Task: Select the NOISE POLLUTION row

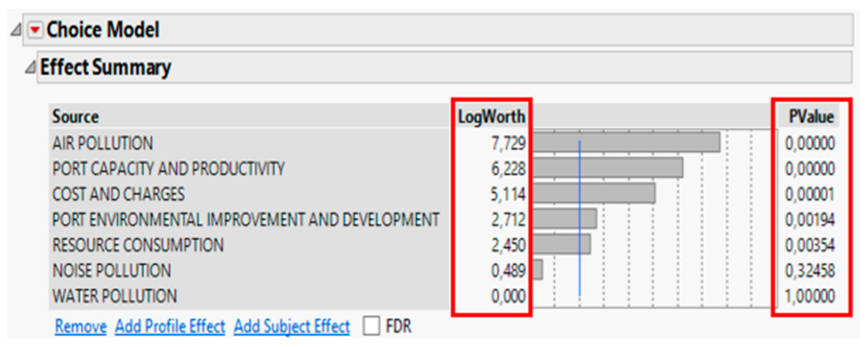Action: (112, 270)
